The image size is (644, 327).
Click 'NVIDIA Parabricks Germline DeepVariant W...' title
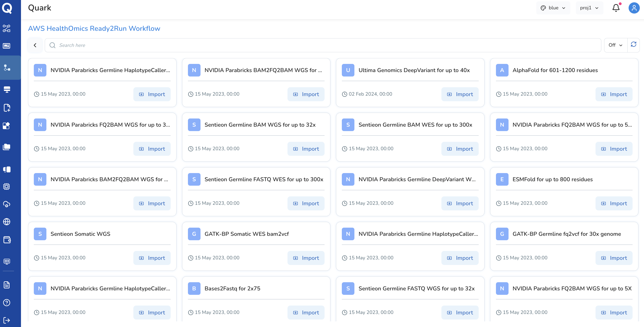pos(417,180)
